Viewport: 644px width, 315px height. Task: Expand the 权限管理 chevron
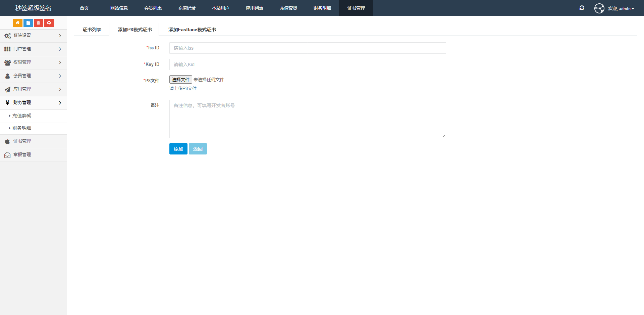click(x=60, y=62)
